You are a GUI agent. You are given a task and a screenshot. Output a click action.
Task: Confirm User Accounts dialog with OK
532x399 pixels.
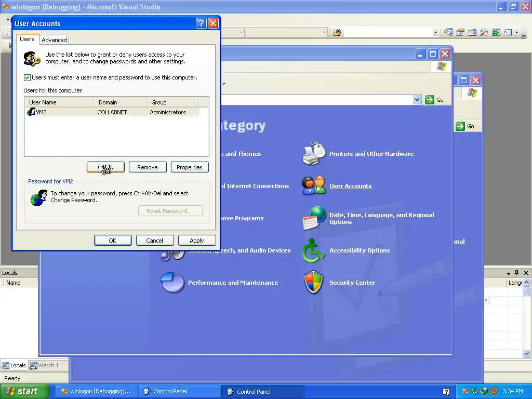[113, 241]
